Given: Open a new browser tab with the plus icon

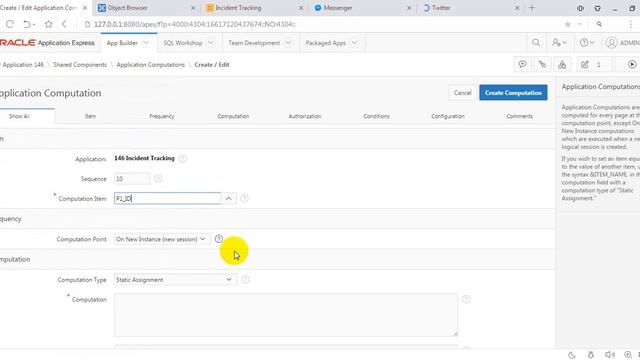Looking at the screenshot, I should click(x=532, y=8).
